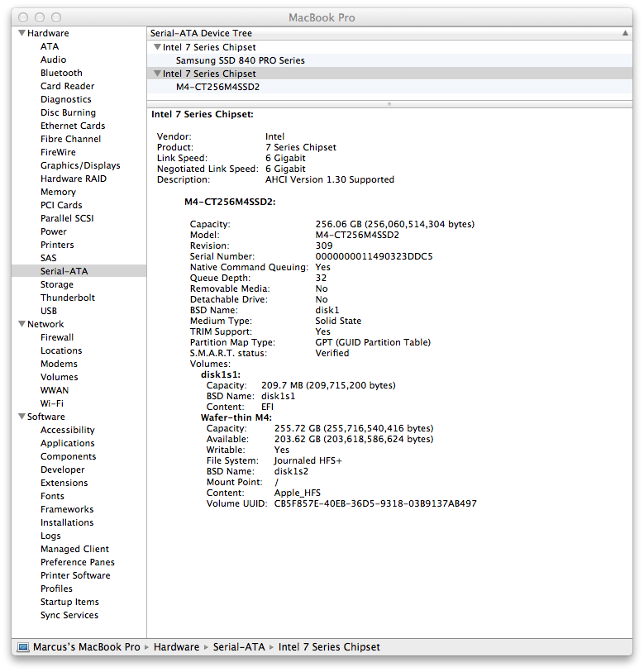Click Serial-ATA in the path bar

point(239,646)
